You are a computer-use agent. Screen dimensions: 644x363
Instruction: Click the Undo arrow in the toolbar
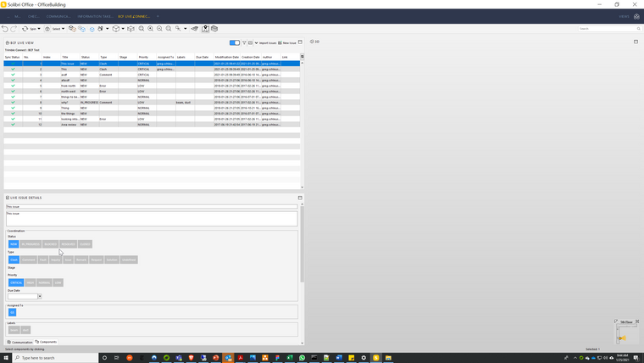coord(5,29)
